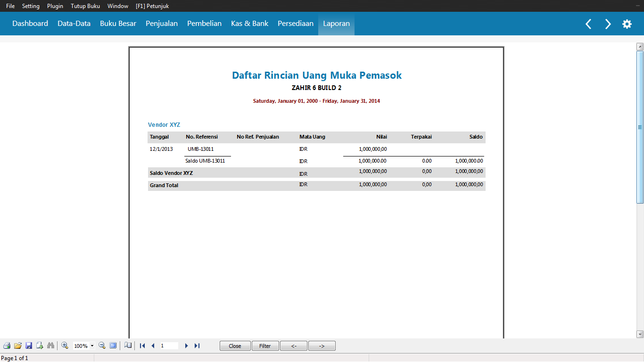The image size is (644, 362).
Task: Click the Mata Uang column header
Action: pyautogui.click(x=312, y=137)
